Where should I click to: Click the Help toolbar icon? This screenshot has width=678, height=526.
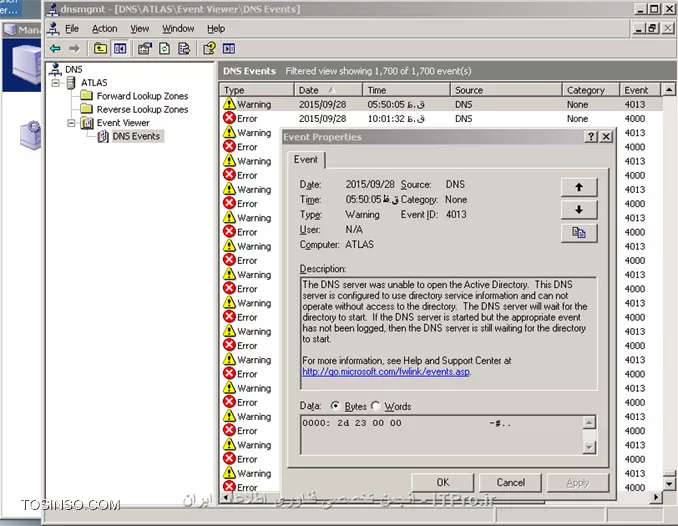tap(209, 48)
